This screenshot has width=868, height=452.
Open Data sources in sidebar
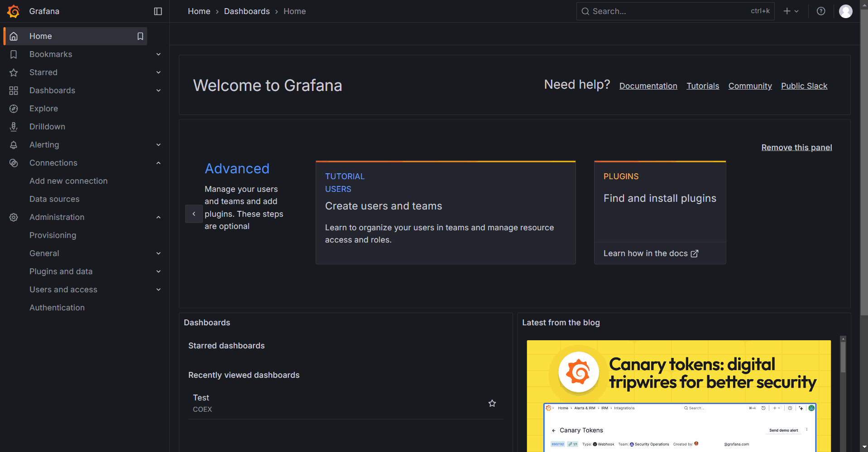(x=54, y=199)
